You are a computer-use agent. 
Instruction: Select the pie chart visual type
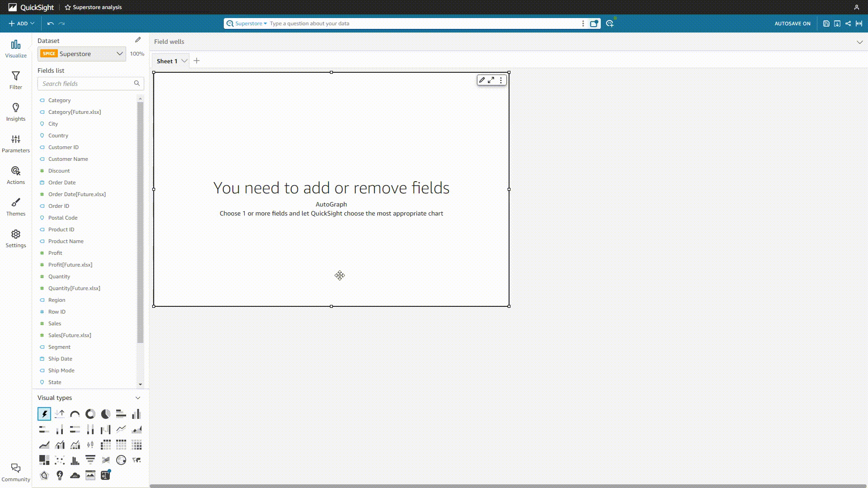(x=105, y=413)
